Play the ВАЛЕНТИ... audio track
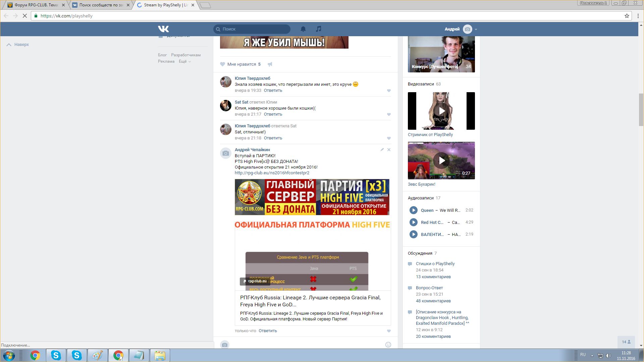The width and height of the screenshot is (644, 362). (x=414, y=234)
